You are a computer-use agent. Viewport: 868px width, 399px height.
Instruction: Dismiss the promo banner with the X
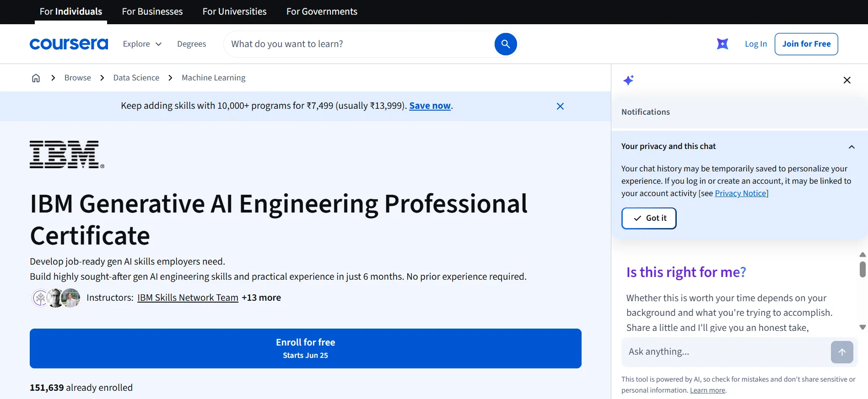560,106
